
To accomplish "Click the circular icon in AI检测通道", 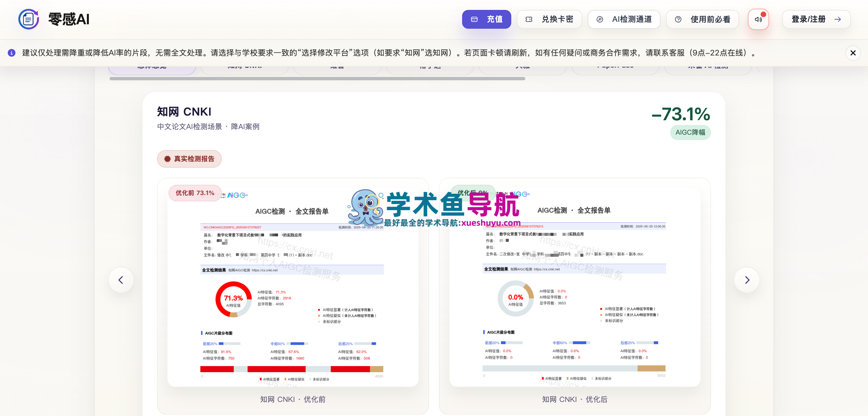I will (x=600, y=20).
